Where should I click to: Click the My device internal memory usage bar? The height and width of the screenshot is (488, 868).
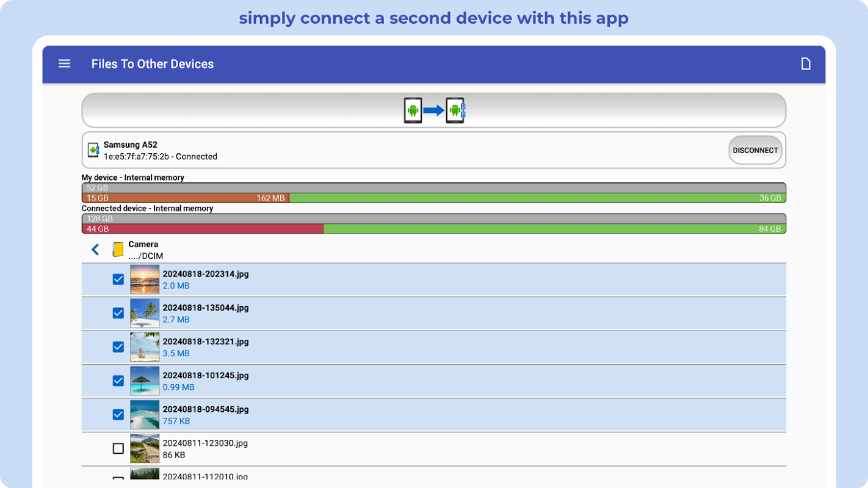434,193
